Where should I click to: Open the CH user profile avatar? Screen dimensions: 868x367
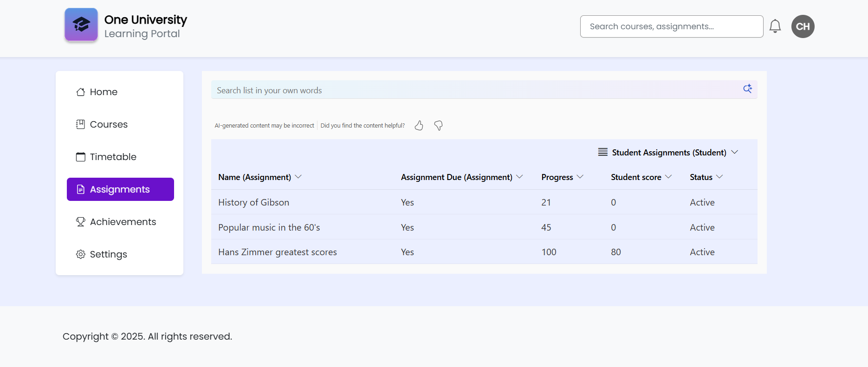pos(803,26)
